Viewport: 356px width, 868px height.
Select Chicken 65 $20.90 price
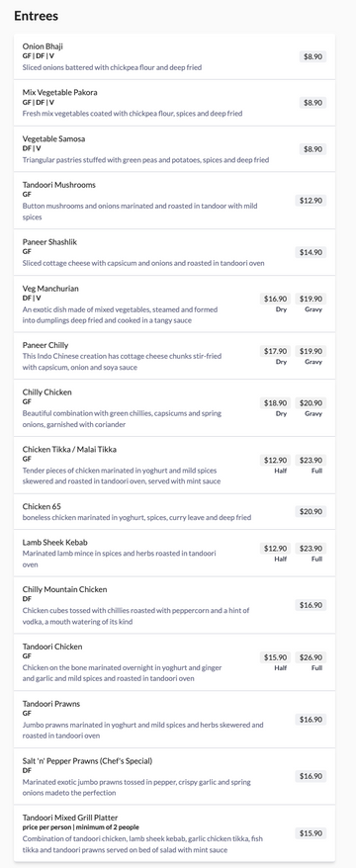311,511
